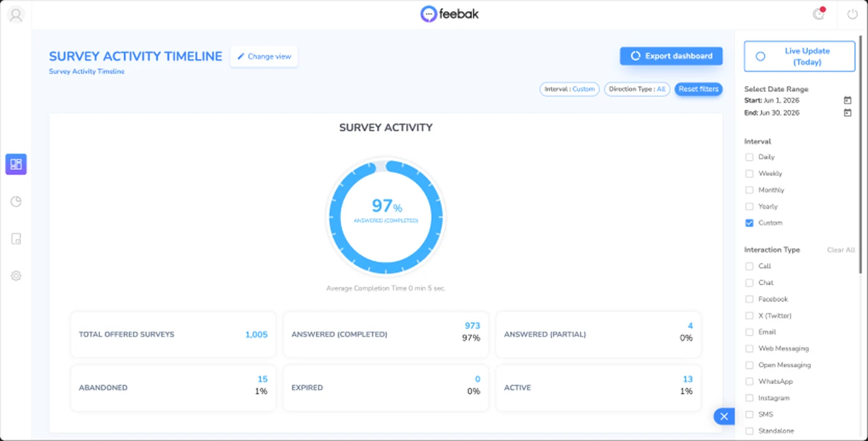Check the Weekly interval checkbox
This screenshot has height=441, width=868.
tap(750, 174)
